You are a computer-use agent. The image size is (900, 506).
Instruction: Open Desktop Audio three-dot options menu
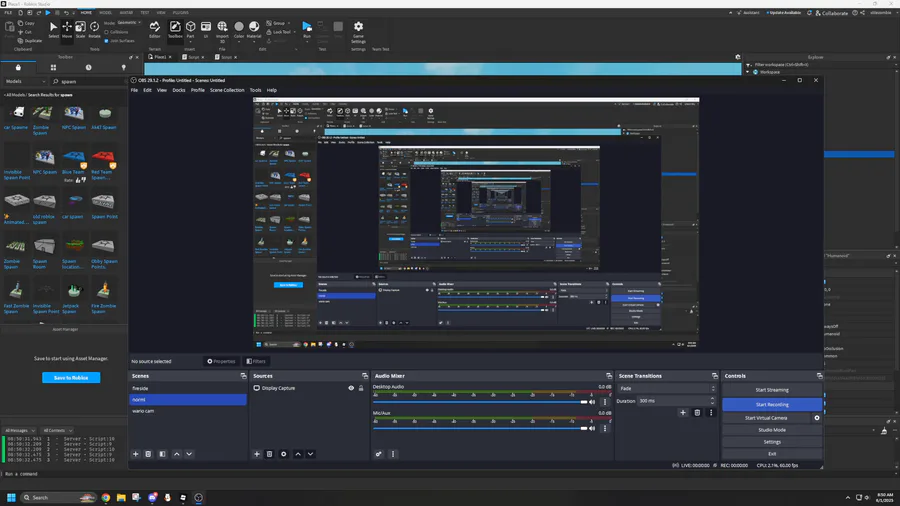pos(604,402)
